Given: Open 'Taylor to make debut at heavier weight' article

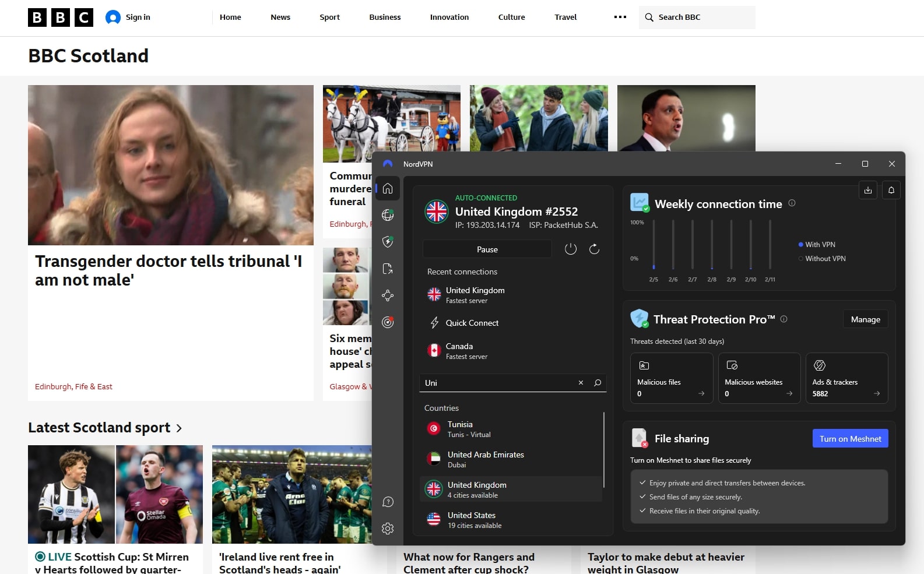Looking at the screenshot, I should [x=666, y=563].
